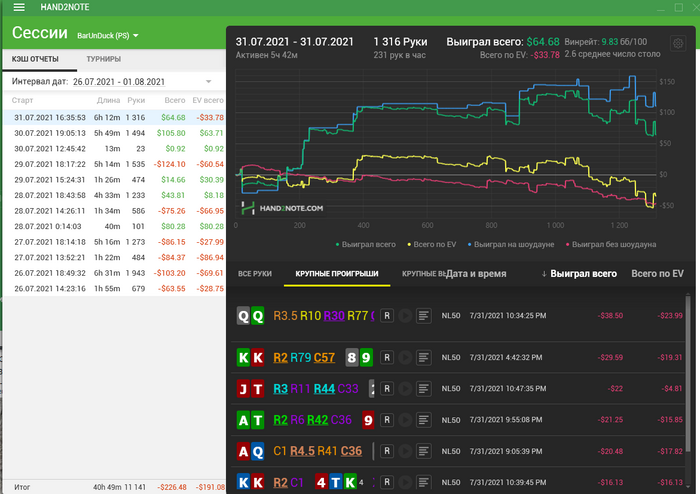Toggle 'Выиграл без шоудауна' legend series

tap(611, 245)
